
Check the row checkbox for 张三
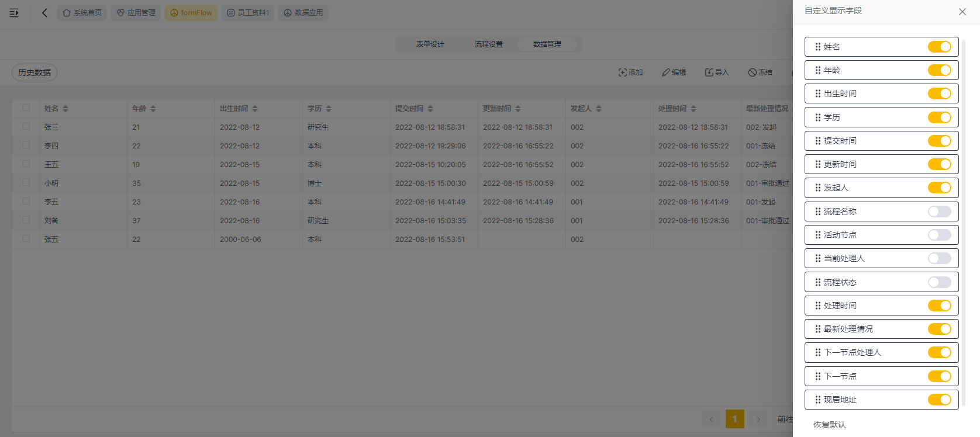26,126
